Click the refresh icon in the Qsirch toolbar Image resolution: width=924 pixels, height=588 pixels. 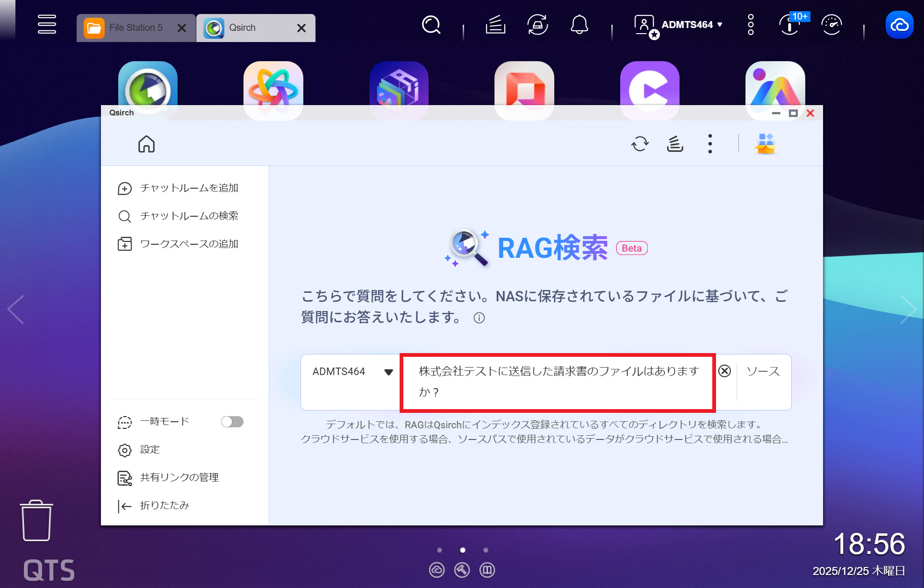[x=640, y=144]
